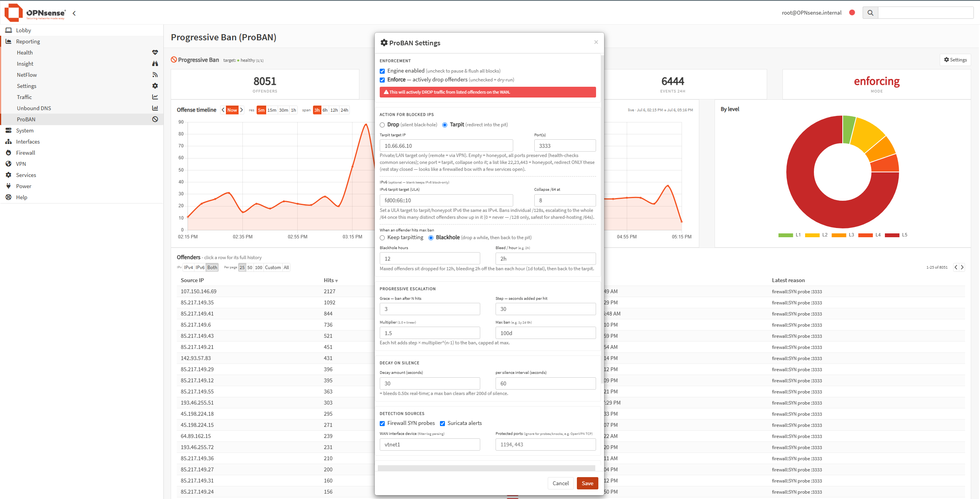This screenshot has height=499, width=980.
Task: Uncheck the Engine enabled checkbox
Action: coord(382,71)
